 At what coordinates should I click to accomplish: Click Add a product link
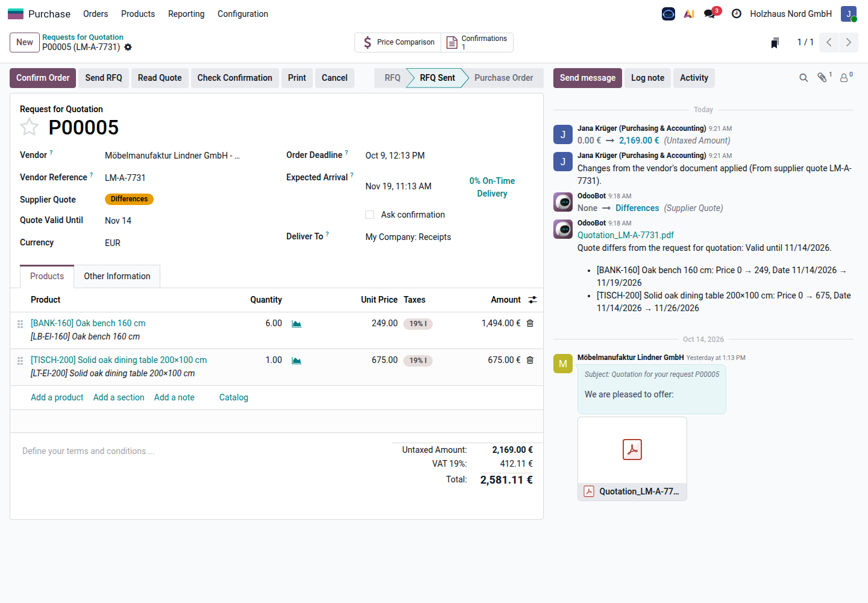point(57,397)
